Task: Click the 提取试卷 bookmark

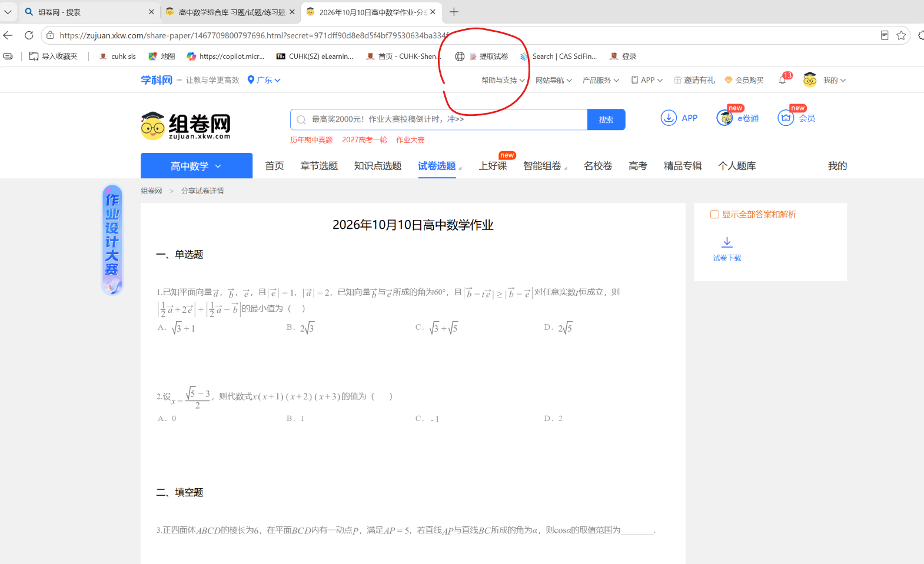Action: 488,56
